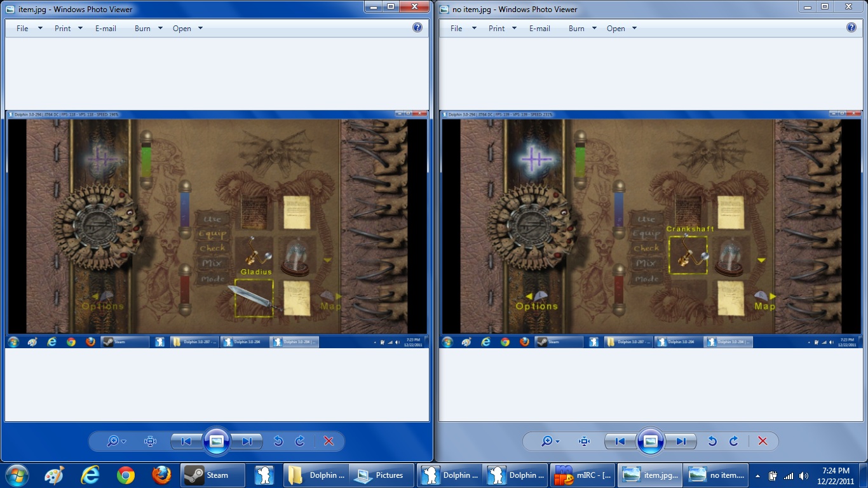Rotate counterclockwise in item.jpg window

click(x=278, y=442)
